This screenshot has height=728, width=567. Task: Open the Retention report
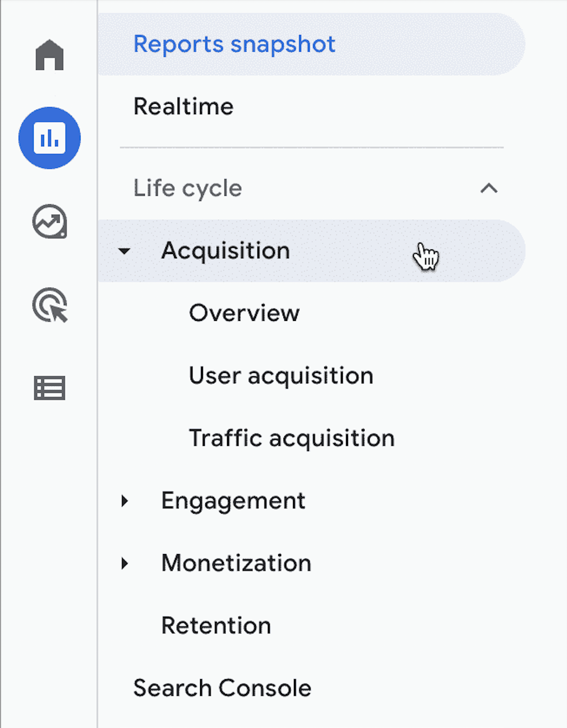(x=216, y=625)
